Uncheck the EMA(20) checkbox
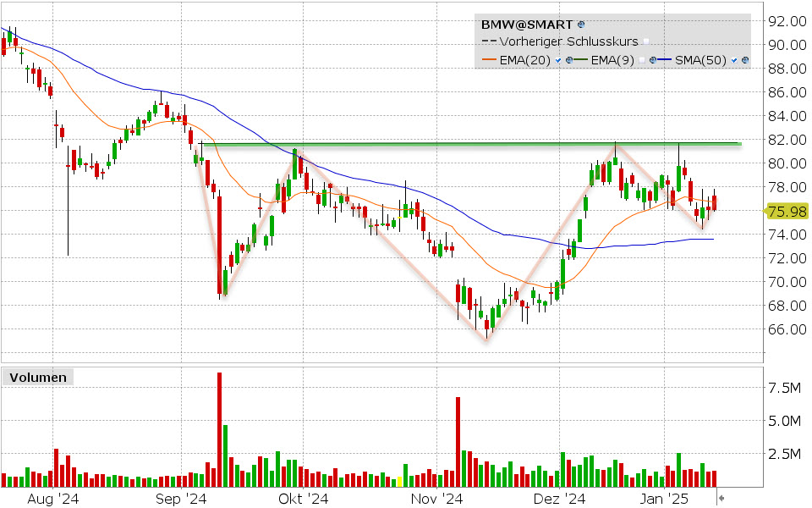The width and height of the screenshot is (812, 508). [x=557, y=60]
